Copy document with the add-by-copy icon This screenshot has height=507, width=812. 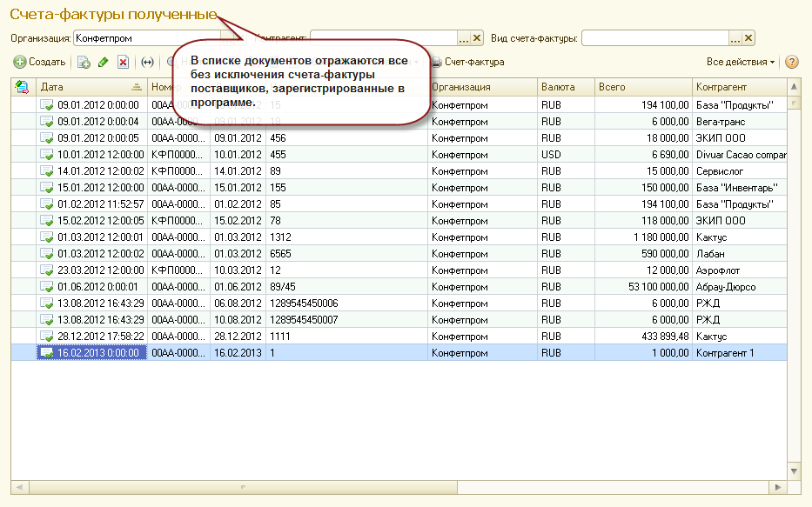tap(84, 62)
